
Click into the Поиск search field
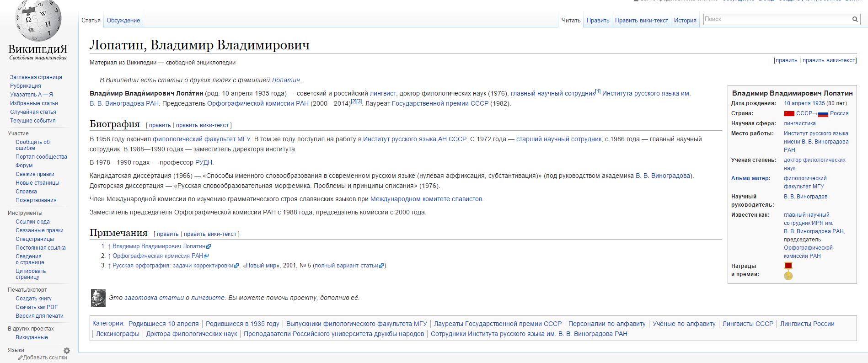(x=777, y=19)
